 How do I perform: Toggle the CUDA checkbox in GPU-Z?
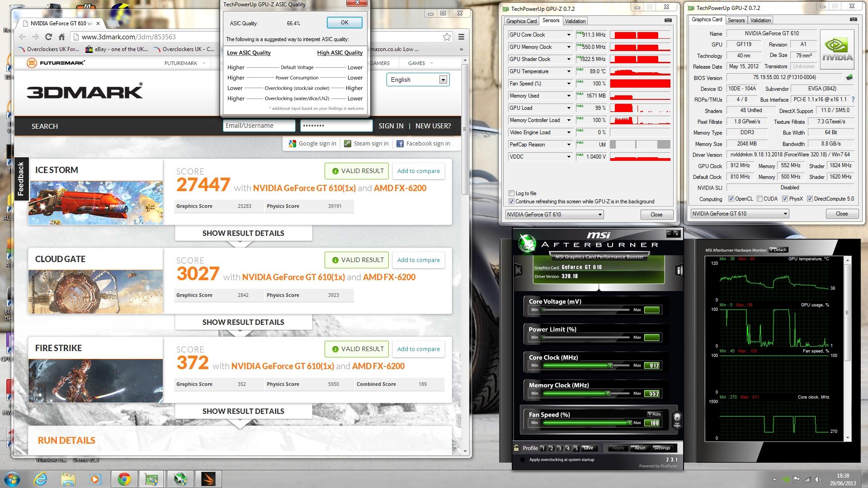pos(760,199)
